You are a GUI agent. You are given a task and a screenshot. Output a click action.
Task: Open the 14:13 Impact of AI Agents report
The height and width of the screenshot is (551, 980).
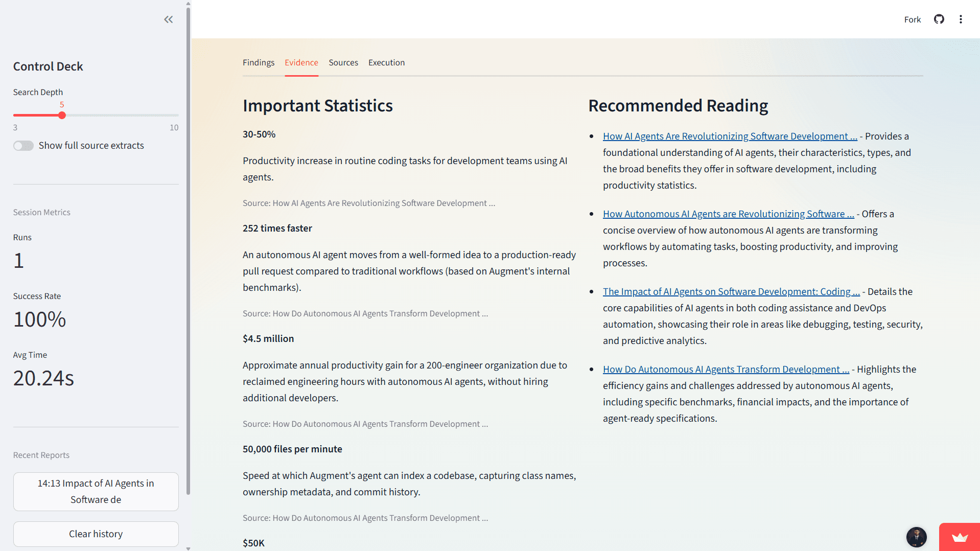tap(96, 491)
